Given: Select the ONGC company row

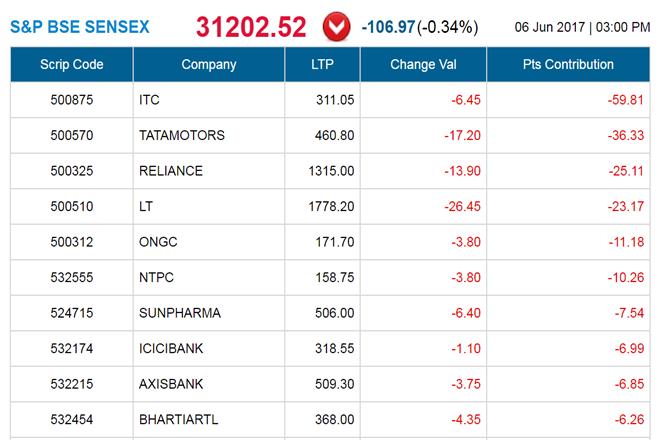Looking at the screenshot, I should point(158,242).
